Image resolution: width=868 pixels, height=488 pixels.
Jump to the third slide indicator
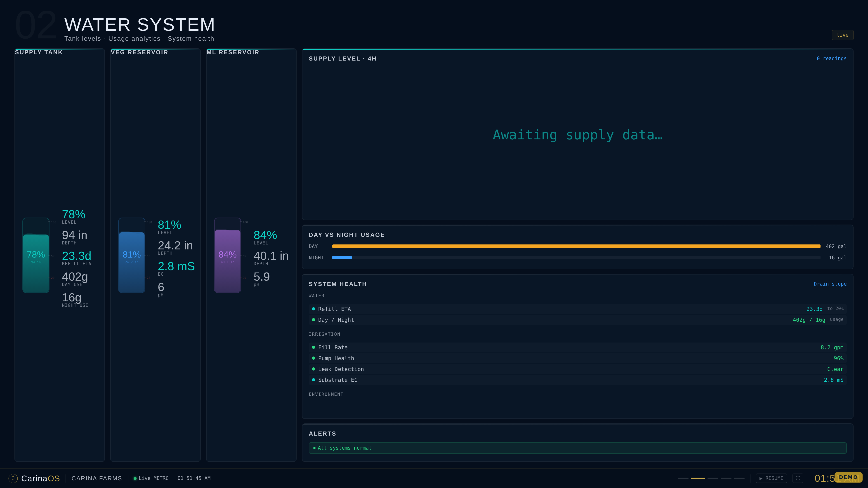click(713, 478)
